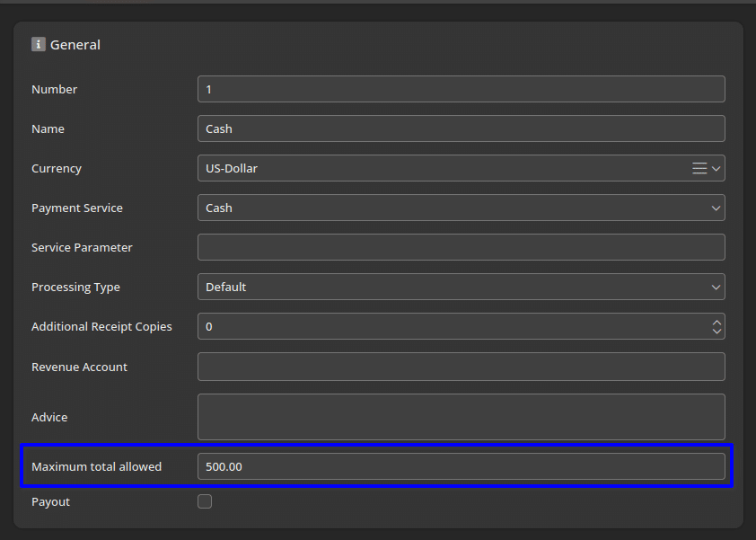Click the Payout label text
Screen dimensions: 756x540
coord(50,501)
